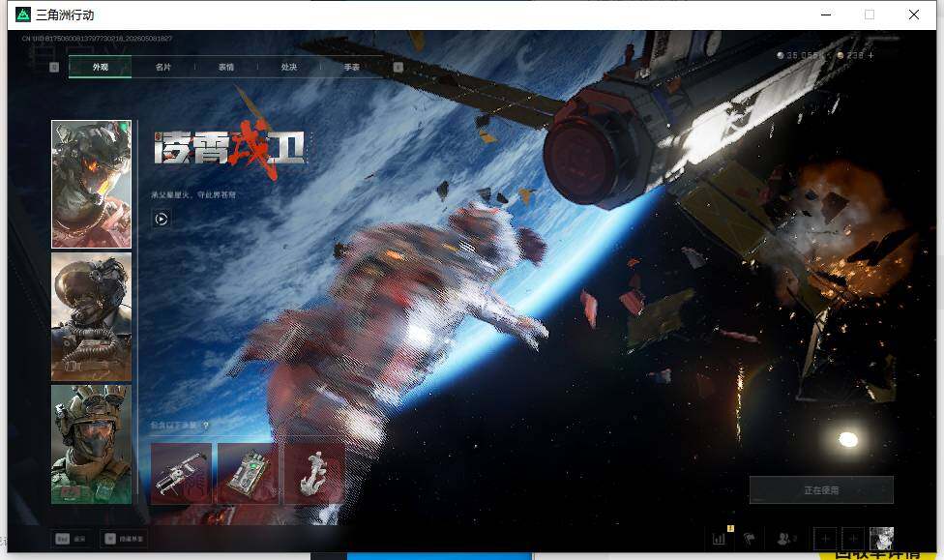This screenshot has height=560, width=944.
Task: Click the hide interface button
Action: click(x=124, y=539)
